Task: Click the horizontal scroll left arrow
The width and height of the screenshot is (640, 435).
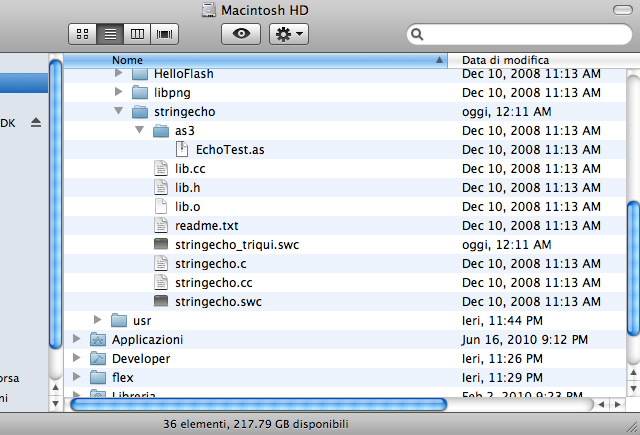Action: (601, 404)
